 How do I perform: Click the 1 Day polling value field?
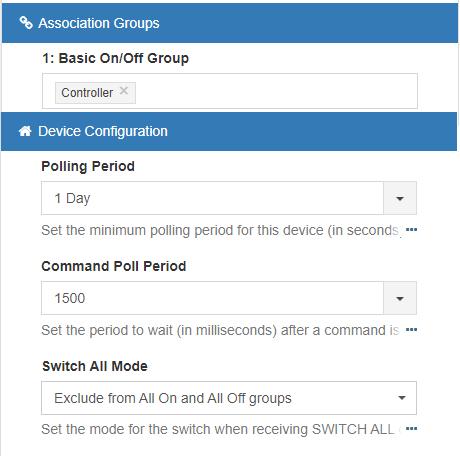coord(212,198)
